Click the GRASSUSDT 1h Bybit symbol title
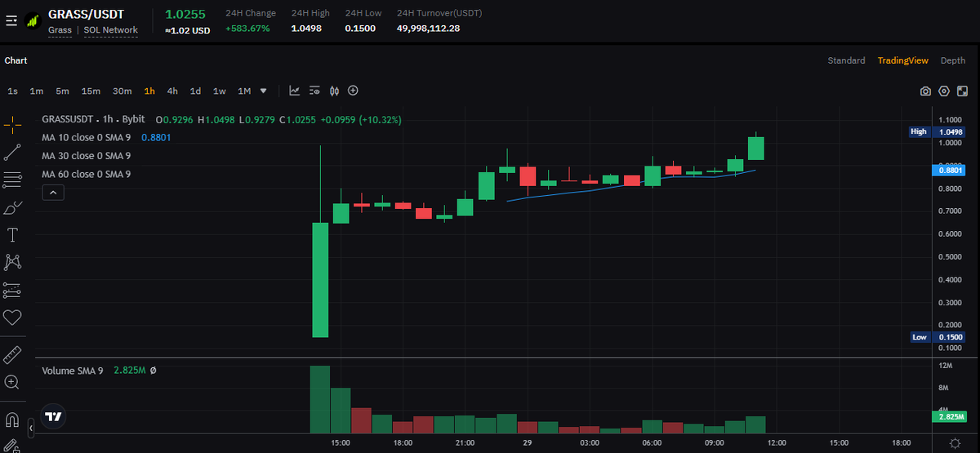The width and height of the screenshot is (980, 453). click(93, 119)
